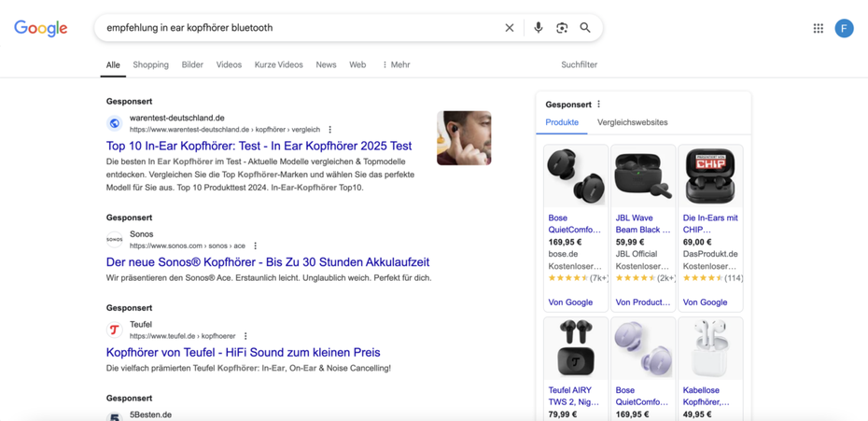868x421 pixels.
Task: Click the man with earbud thumbnail
Action: click(464, 138)
